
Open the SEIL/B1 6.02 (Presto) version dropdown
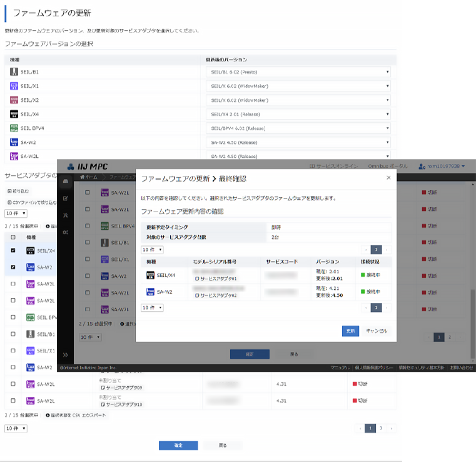[x=300, y=72]
